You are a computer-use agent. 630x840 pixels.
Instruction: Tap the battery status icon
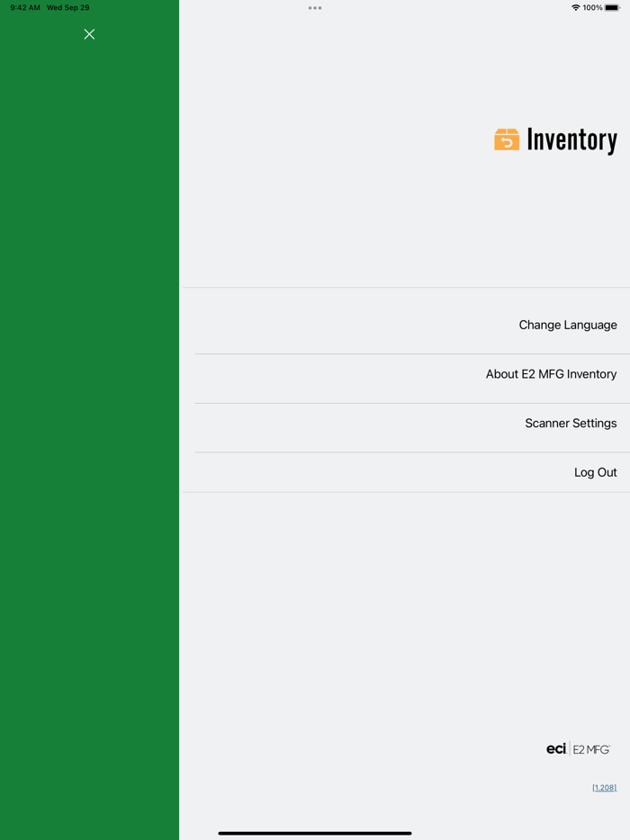pyautogui.click(x=612, y=7)
